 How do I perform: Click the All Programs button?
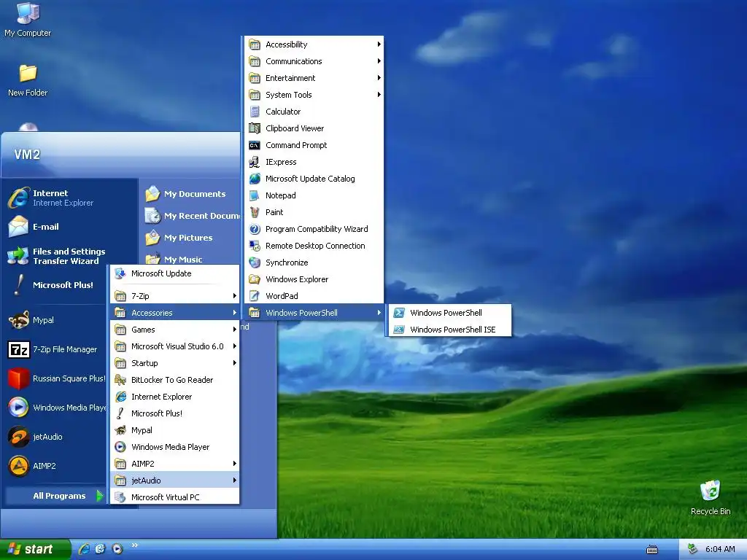coord(55,496)
